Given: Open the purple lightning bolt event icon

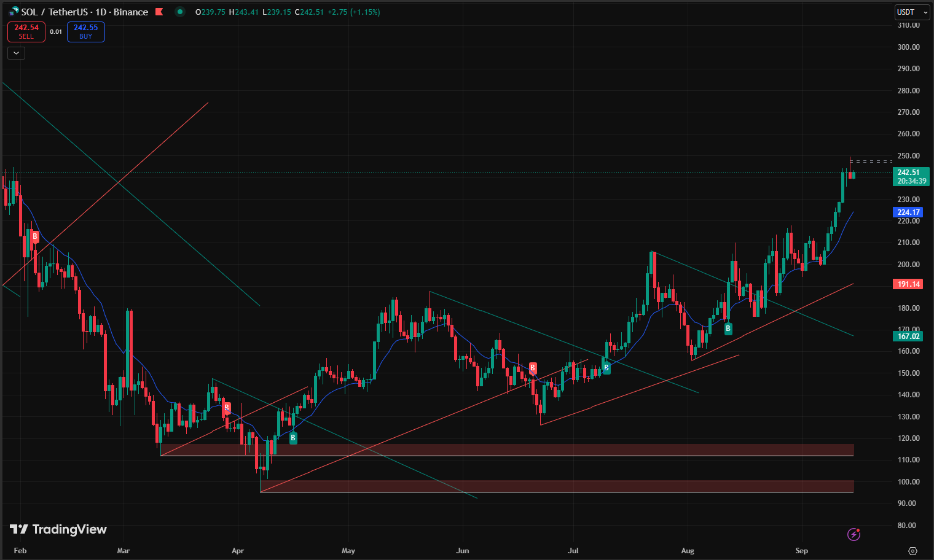Looking at the screenshot, I should (854, 534).
